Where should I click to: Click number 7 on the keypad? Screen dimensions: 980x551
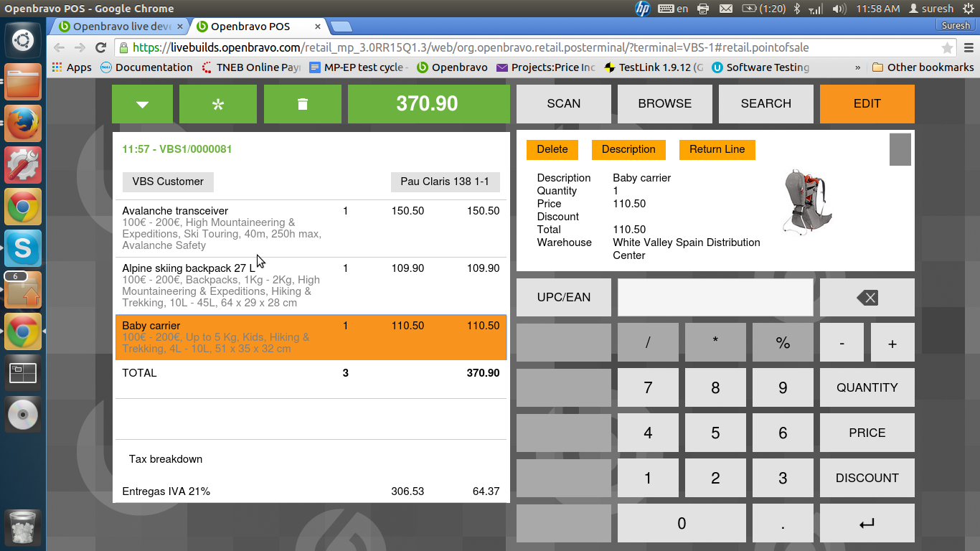(x=648, y=387)
